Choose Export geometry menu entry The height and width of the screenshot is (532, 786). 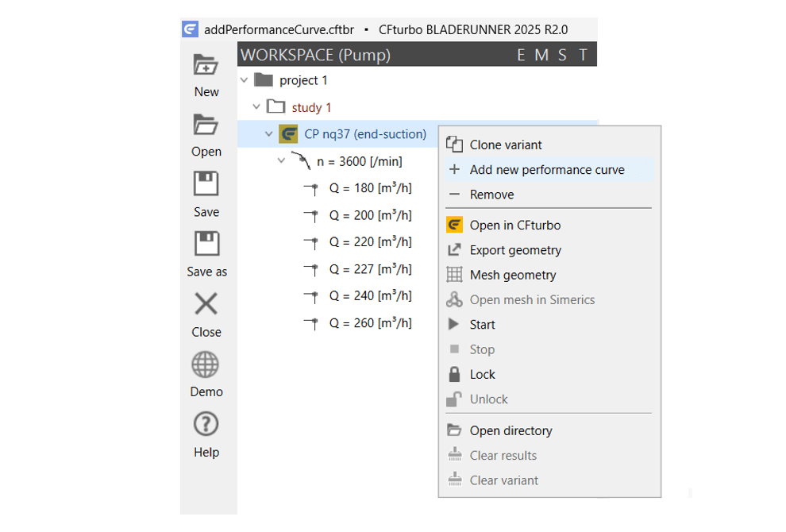tap(549, 249)
